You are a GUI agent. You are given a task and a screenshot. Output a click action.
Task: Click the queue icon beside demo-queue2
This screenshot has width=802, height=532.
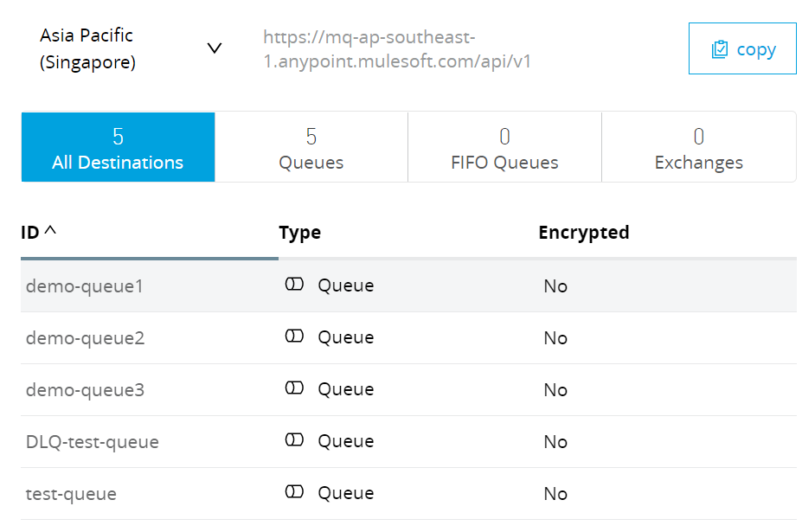(294, 337)
